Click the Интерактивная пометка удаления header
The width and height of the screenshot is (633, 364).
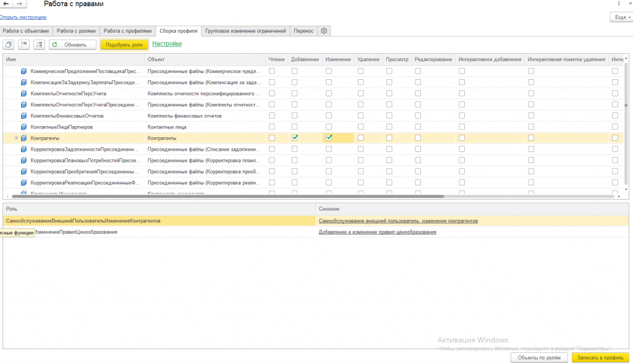(566, 59)
